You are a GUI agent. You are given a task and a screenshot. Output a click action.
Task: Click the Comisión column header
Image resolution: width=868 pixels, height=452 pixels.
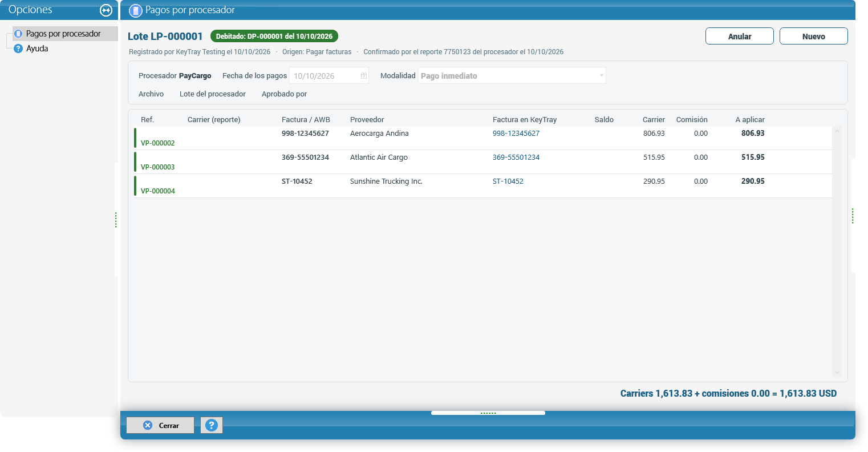pyautogui.click(x=692, y=120)
